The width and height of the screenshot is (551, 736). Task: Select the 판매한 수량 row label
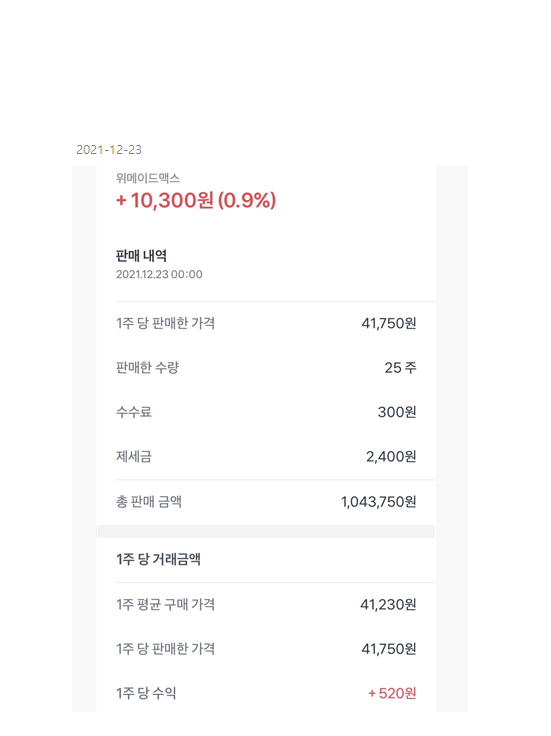(x=147, y=368)
